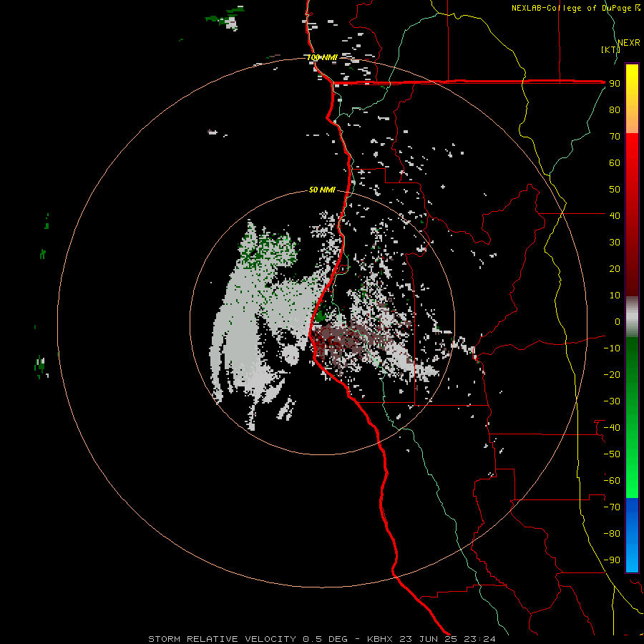The width and height of the screenshot is (644, 644).
Task: Click the positive 10 knot scale label
Action: (x=615, y=296)
